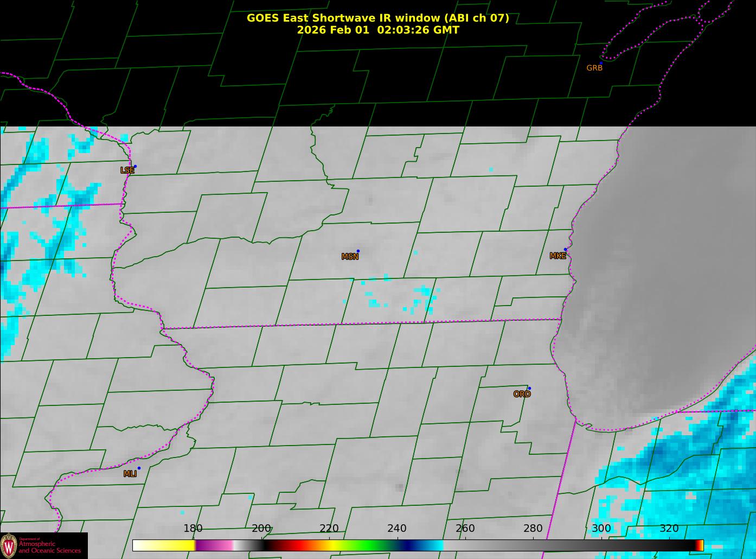Click the blue station dot beside ORD
The width and height of the screenshot is (756, 559).
pos(529,388)
